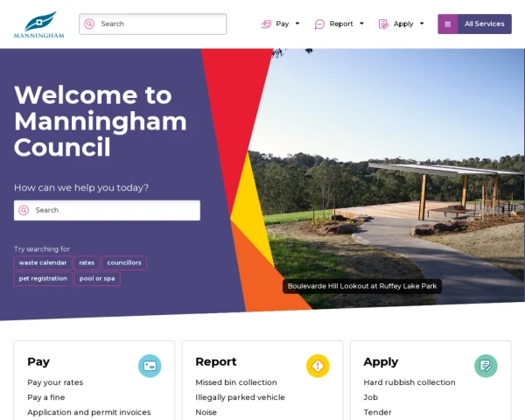The image size is (525, 420).
Task: Open the 'Pay your rates' link
Action: [55, 382]
